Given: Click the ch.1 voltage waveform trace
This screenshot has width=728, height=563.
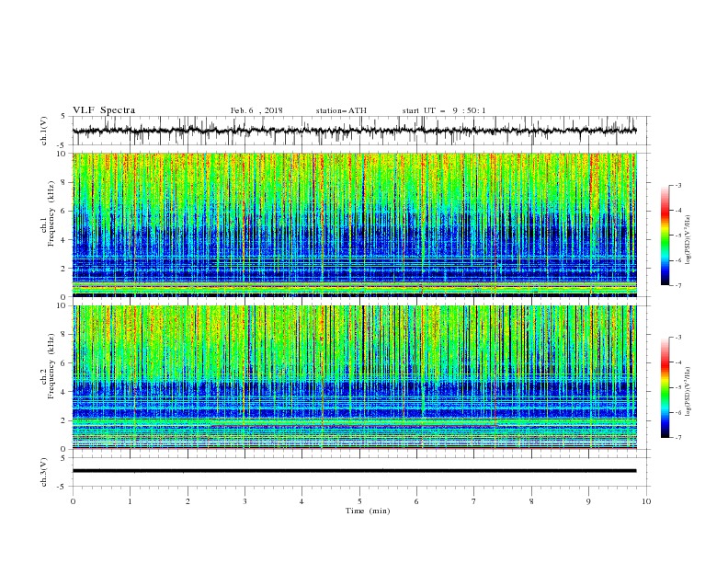Looking at the screenshot, I should pyautogui.click(x=354, y=131).
